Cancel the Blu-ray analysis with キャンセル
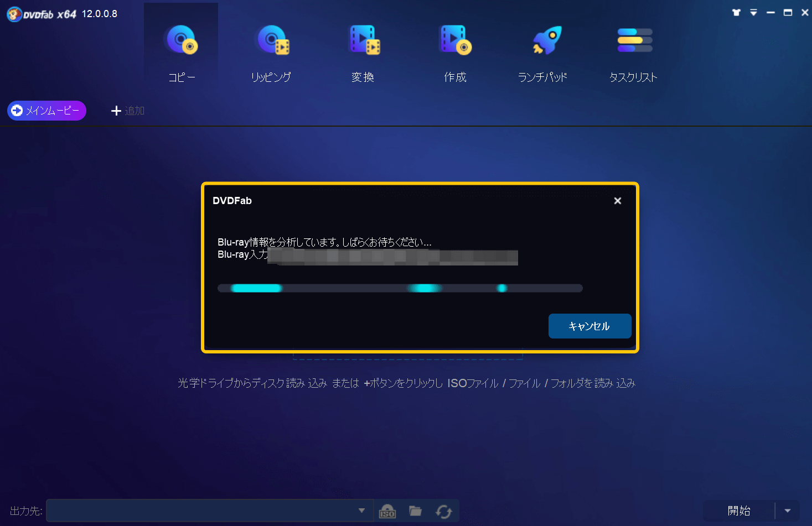The image size is (812, 526). click(x=589, y=326)
